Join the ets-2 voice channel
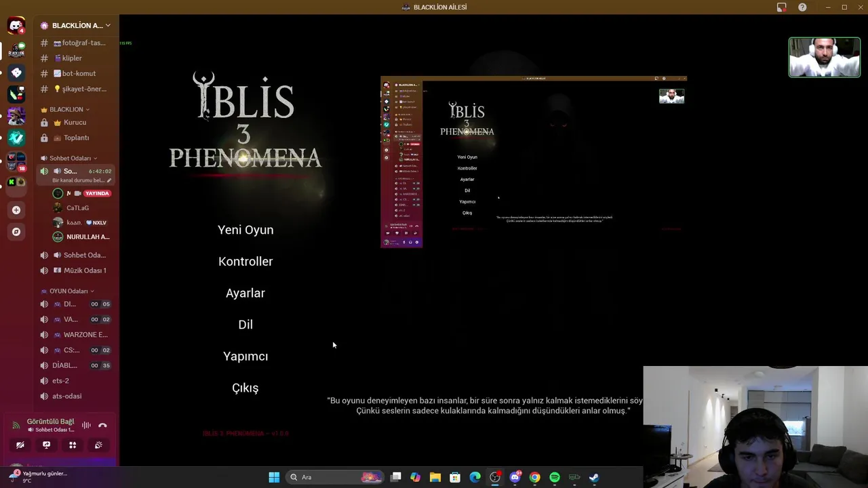This screenshot has height=488, width=868. click(76, 381)
